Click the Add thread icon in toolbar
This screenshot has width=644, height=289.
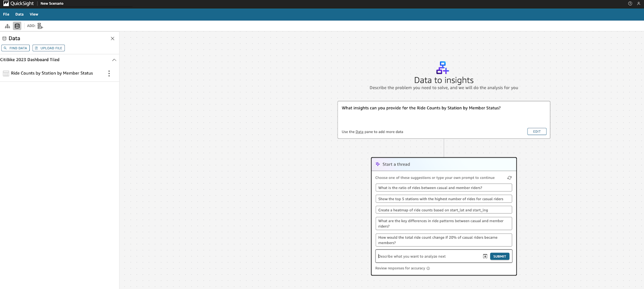(x=40, y=26)
